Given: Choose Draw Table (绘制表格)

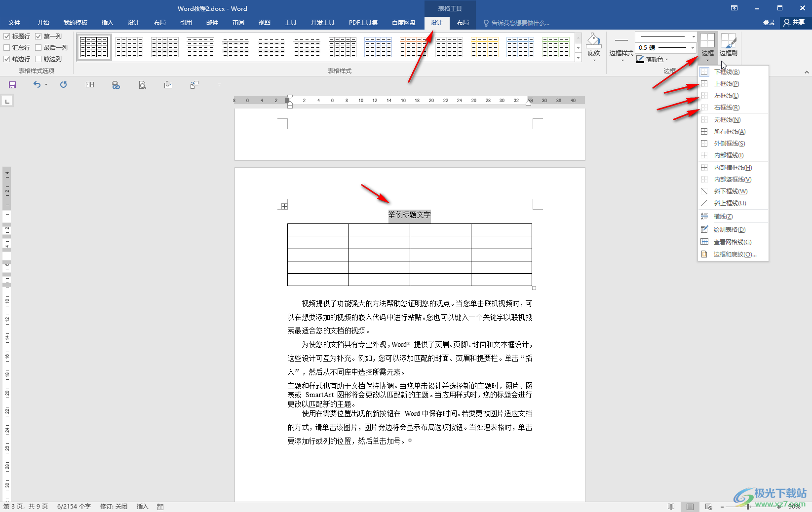Looking at the screenshot, I should 733,230.
